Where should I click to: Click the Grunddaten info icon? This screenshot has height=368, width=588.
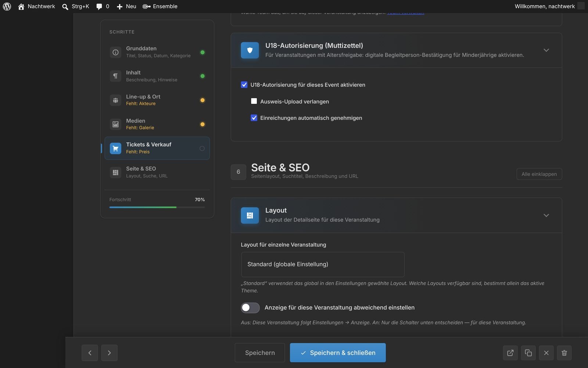115,52
